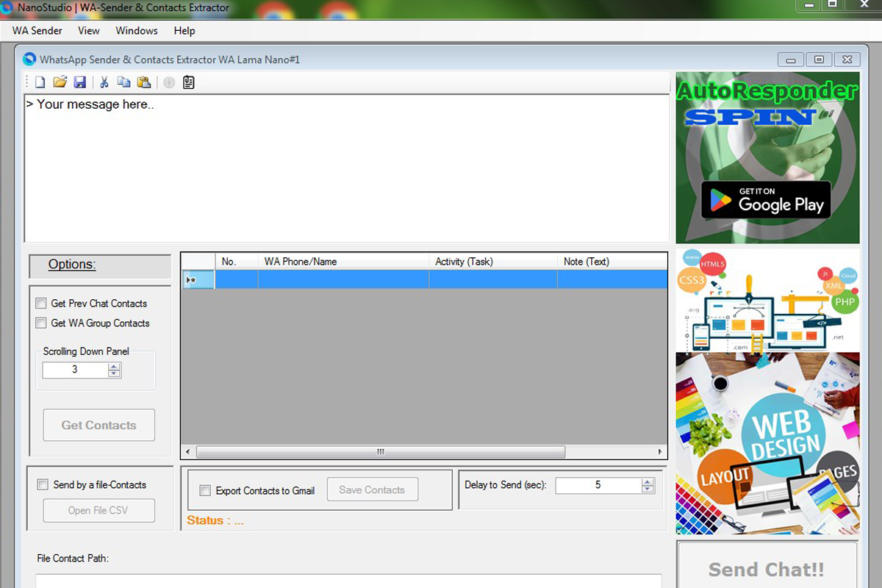Viewport: 882px width, 588px height.
Task: Open the Help menu
Action: point(184,31)
